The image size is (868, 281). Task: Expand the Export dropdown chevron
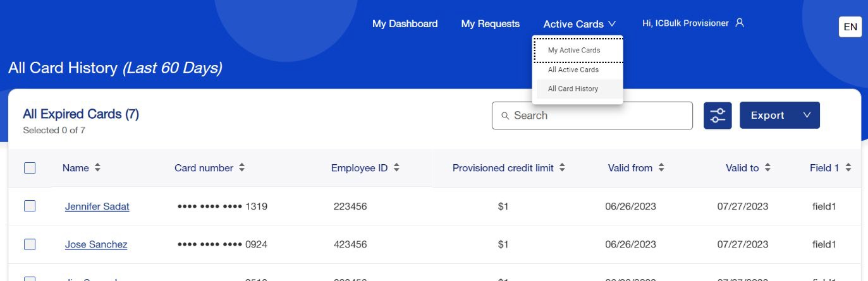coord(806,116)
